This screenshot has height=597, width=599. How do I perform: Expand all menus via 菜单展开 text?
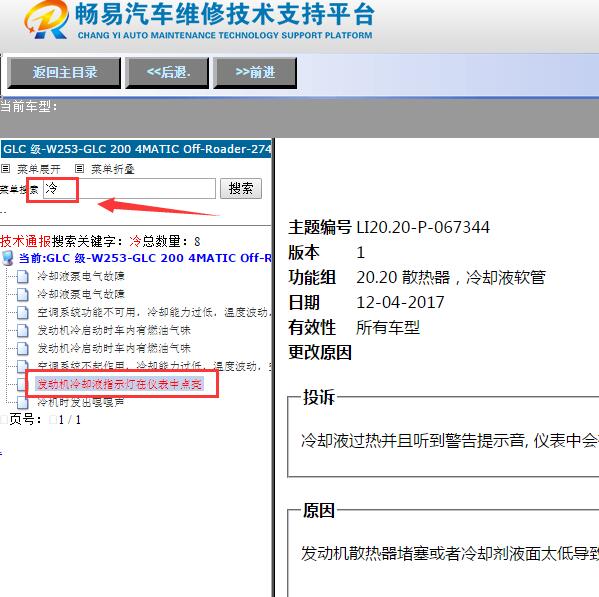point(39,169)
